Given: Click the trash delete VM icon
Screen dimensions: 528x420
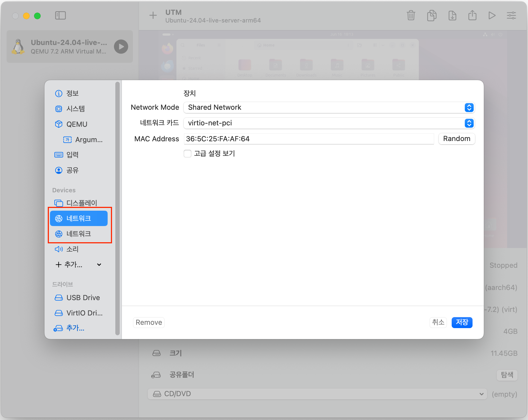Looking at the screenshot, I should coord(411,16).
